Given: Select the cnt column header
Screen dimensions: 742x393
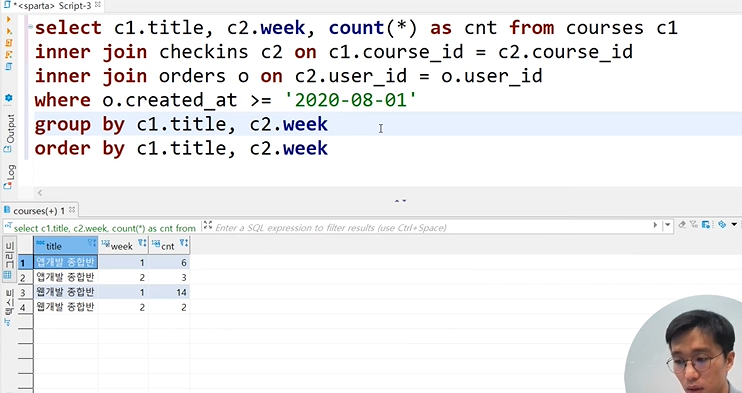Looking at the screenshot, I should 169,246.
